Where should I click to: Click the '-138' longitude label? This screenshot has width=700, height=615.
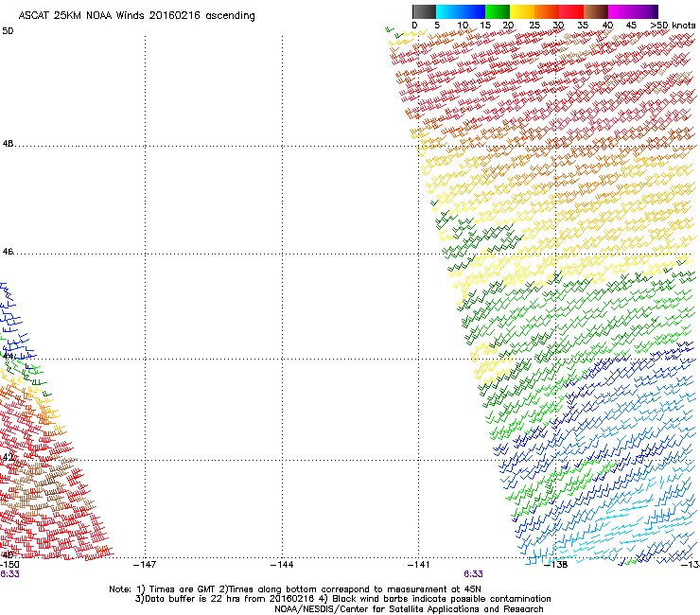point(556,565)
